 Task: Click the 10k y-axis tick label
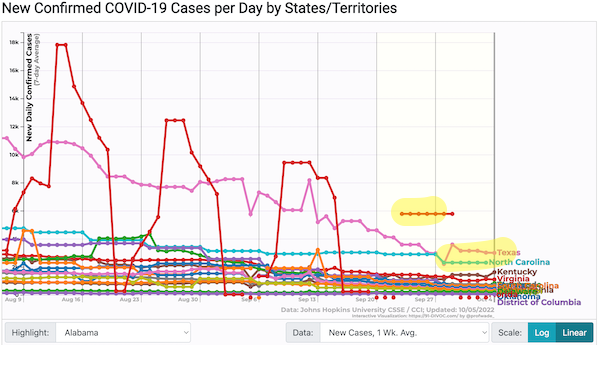[x=14, y=155]
